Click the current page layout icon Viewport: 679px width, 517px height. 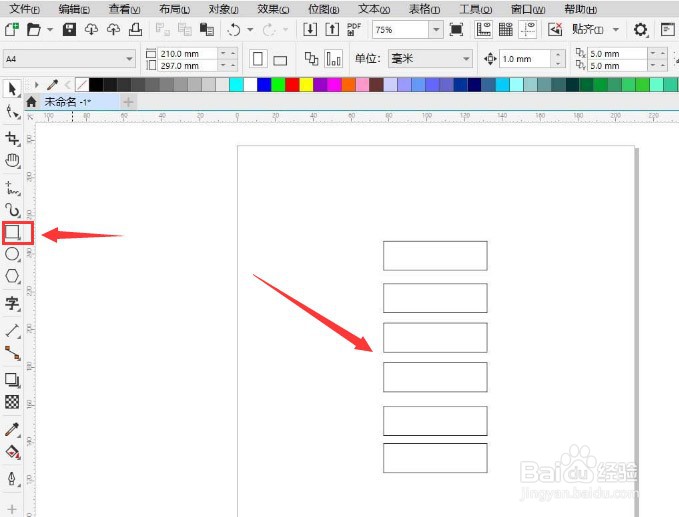333,59
